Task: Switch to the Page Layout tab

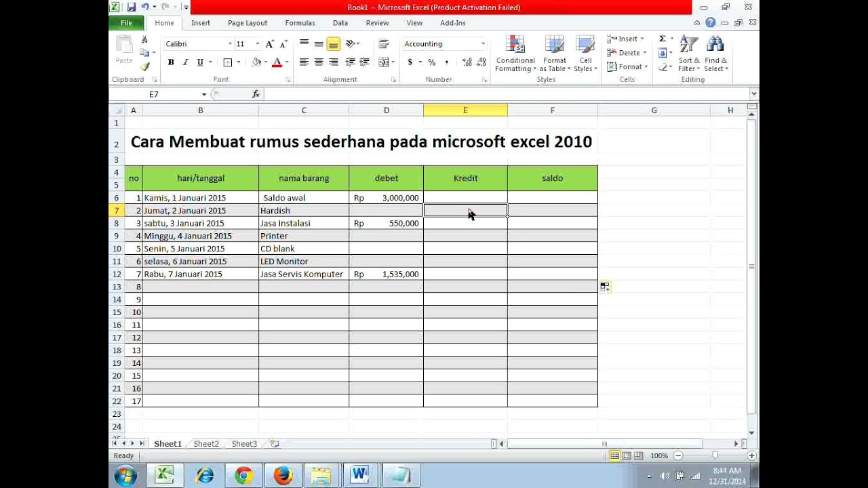Action: click(248, 23)
